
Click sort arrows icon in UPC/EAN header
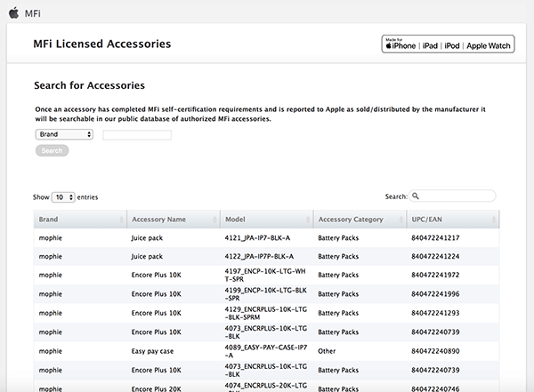(494, 220)
